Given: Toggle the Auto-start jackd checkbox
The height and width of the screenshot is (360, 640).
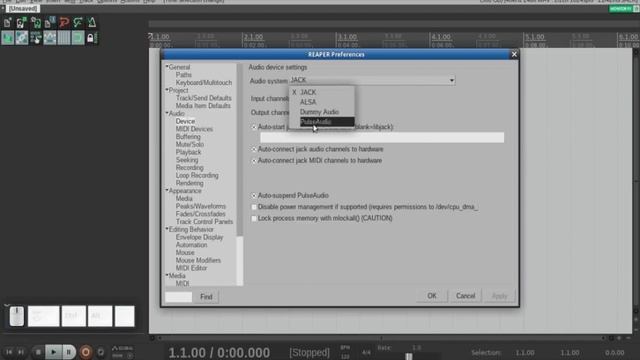Looking at the screenshot, I should 254,127.
